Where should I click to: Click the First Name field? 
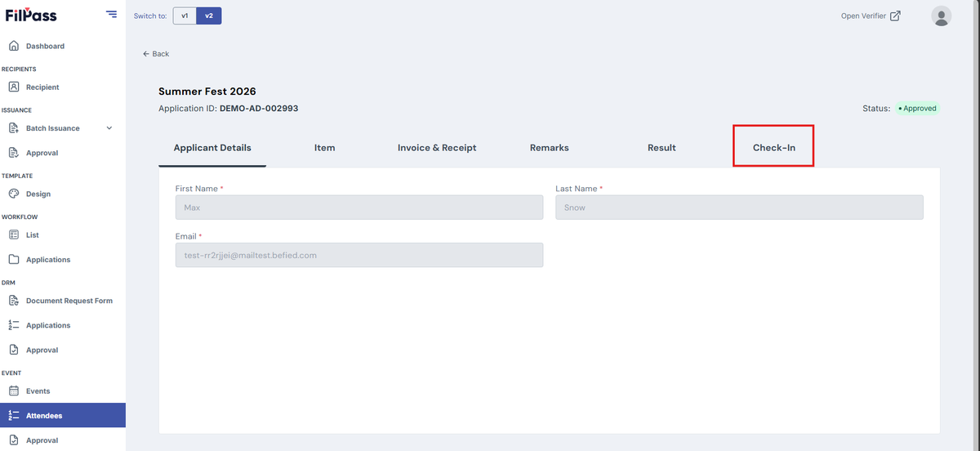(359, 208)
